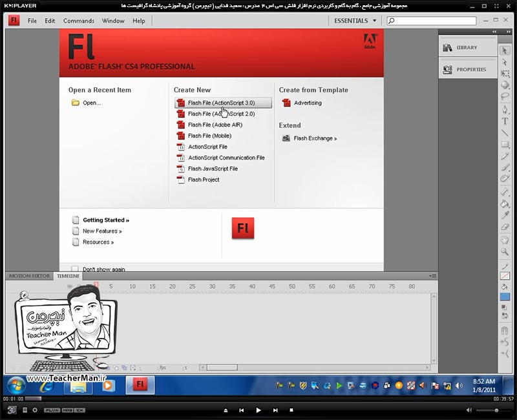Select the Deco tool
The width and height of the screenshot is (517, 420).
coord(505,179)
